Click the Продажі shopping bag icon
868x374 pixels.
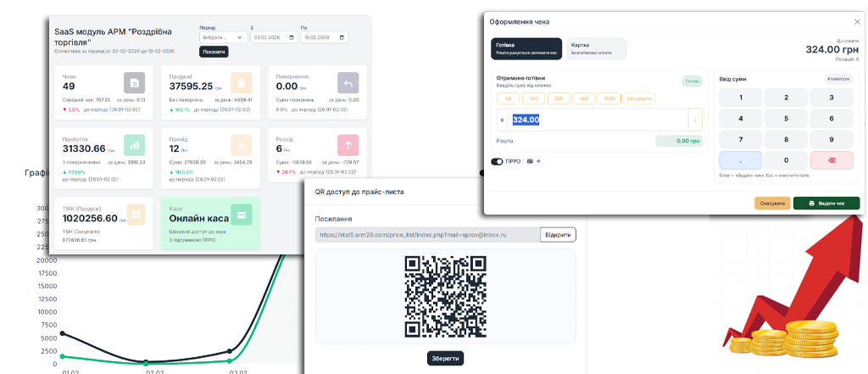(x=241, y=82)
